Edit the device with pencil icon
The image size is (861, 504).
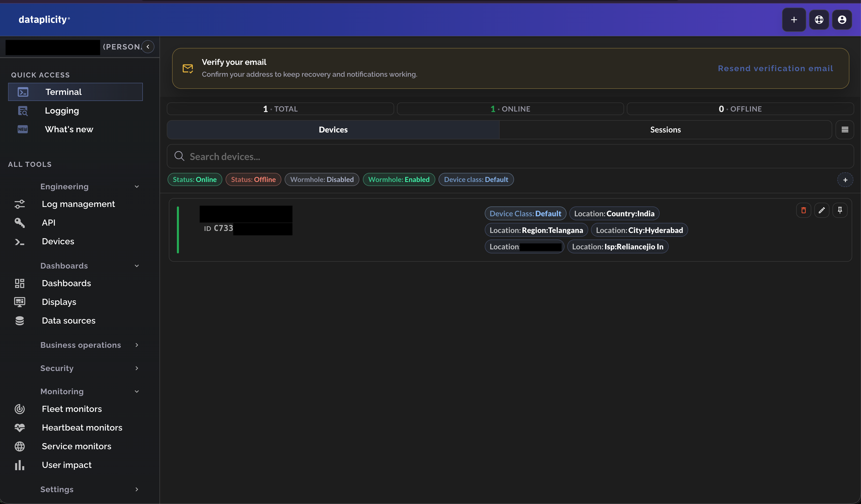pyautogui.click(x=821, y=210)
